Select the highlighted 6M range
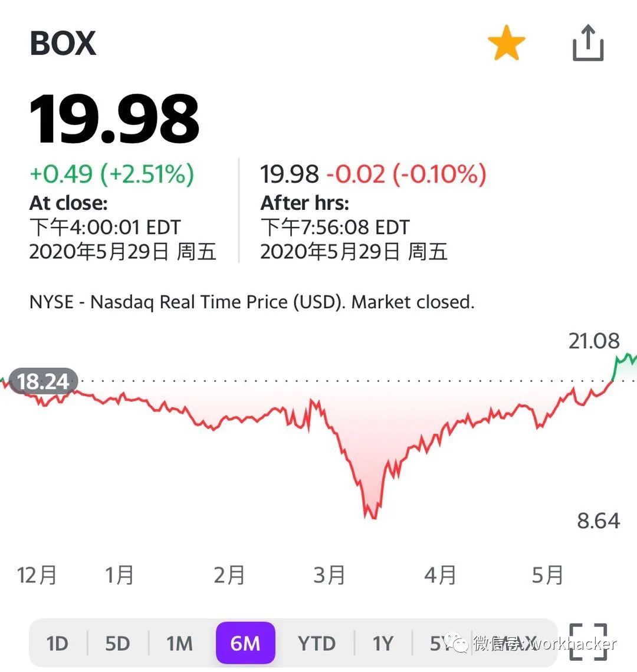This screenshot has height=672, width=637. [x=245, y=643]
